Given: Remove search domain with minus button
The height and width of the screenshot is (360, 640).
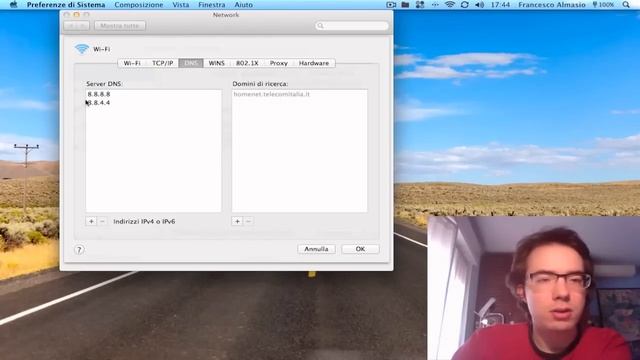Looking at the screenshot, I should point(249,221).
